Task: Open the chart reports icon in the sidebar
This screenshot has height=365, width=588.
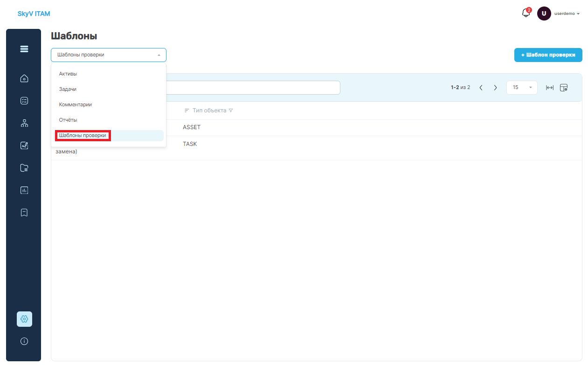Action: (24, 190)
